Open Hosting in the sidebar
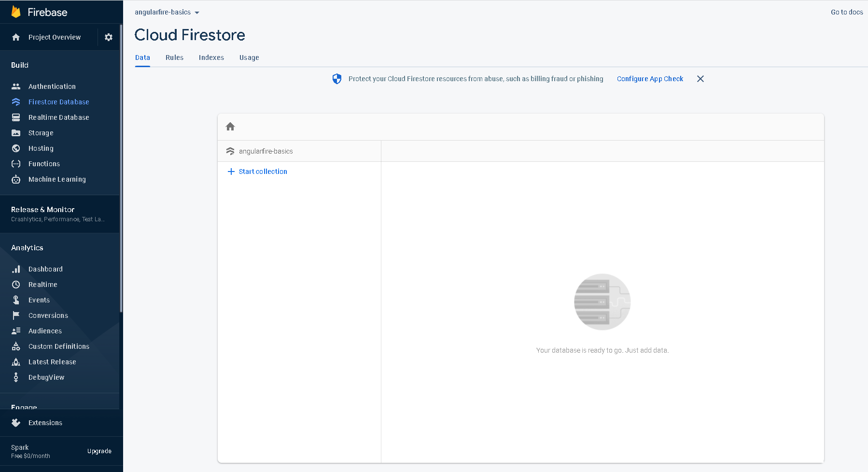The height and width of the screenshot is (472, 868). (41, 148)
